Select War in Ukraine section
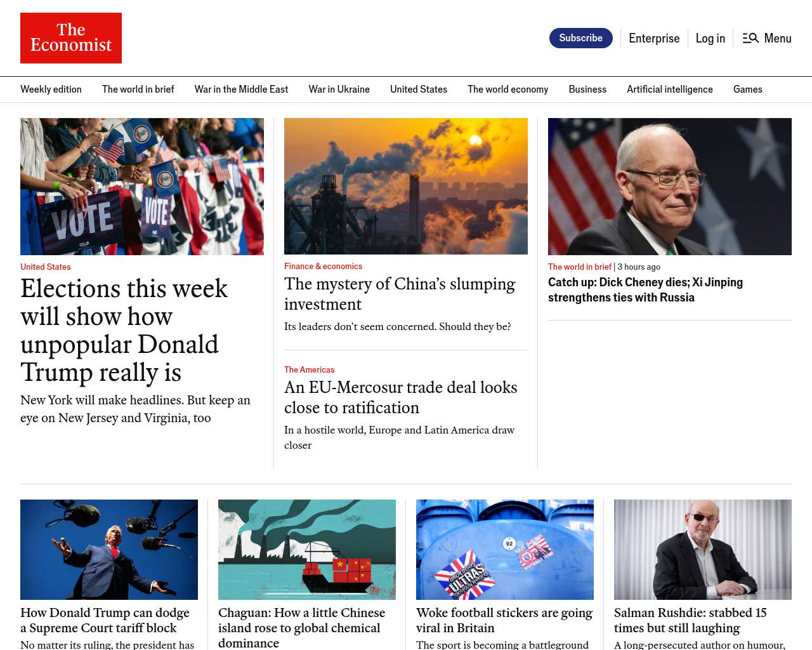The image size is (812, 650). [x=339, y=90]
